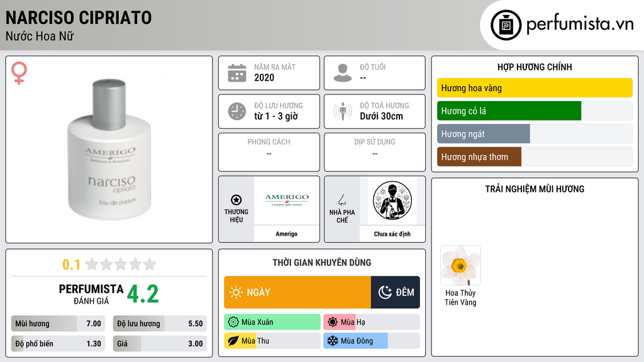Screen dimensions: 644x362
Task: Click the NARCISO CIPRIATO title
Action: [79, 18]
